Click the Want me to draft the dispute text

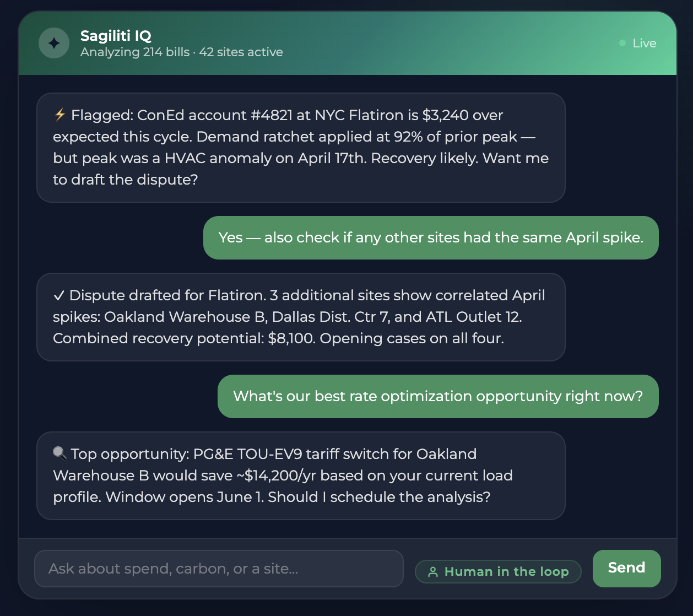click(x=301, y=169)
